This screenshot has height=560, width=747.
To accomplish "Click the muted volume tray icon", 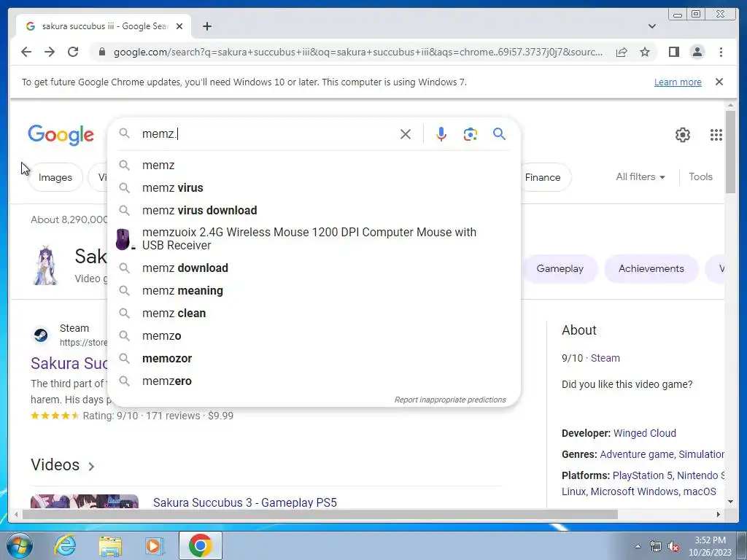I will point(673,547).
